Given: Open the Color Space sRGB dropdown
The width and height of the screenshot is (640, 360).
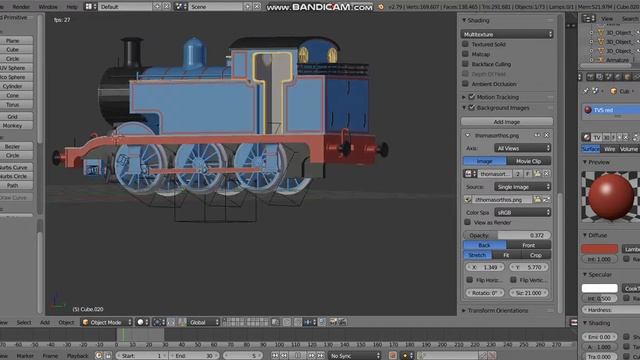Looking at the screenshot, I should [523, 213].
